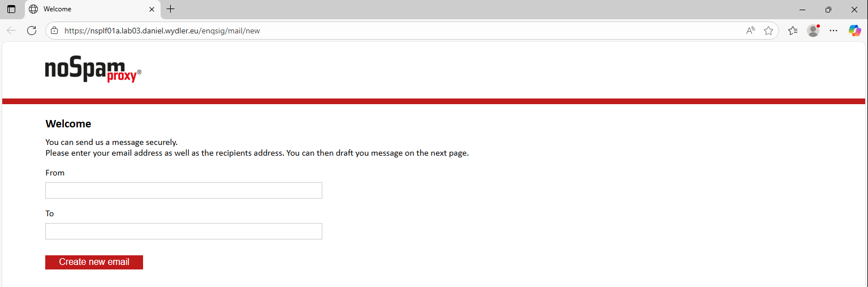Screen dimensions: 868x287
Task: Open the tab actions menu icon
Action: [x=11, y=9]
